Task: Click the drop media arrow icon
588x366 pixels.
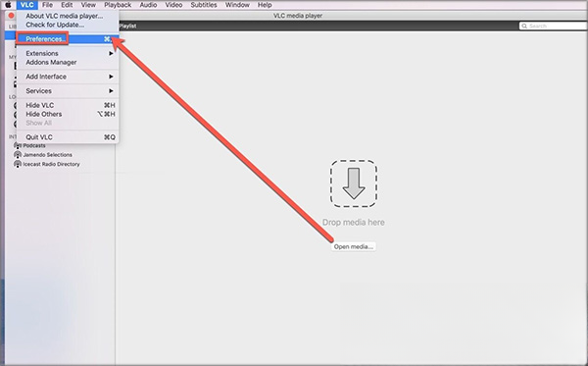Action: pyautogui.click(x=354, y=183)
